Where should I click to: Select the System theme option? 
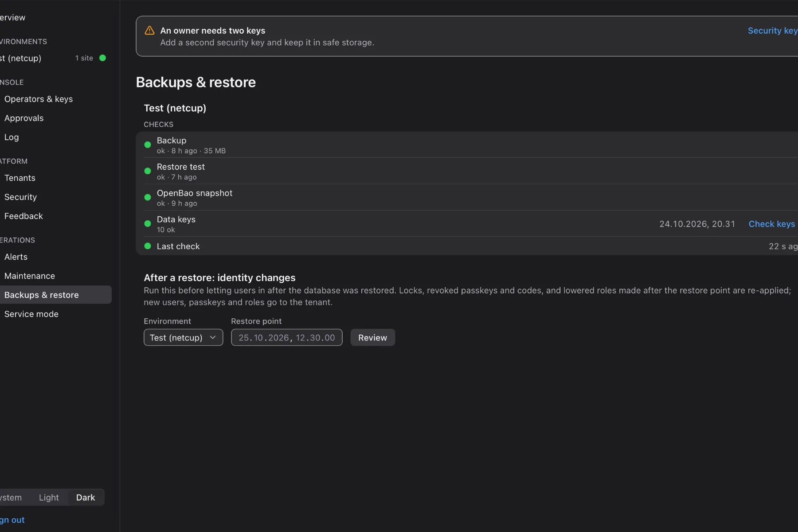[11, 497]
